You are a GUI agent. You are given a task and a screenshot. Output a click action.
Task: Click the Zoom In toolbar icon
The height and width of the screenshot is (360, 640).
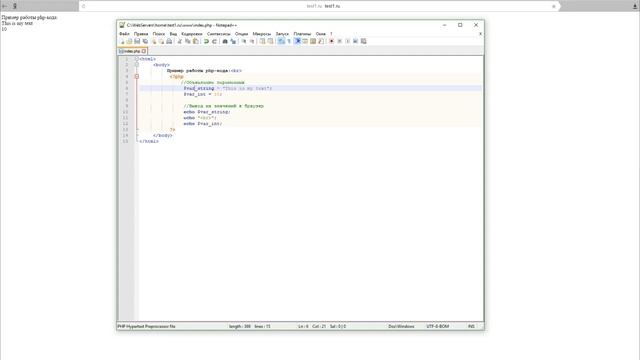[x=244, y=41]
